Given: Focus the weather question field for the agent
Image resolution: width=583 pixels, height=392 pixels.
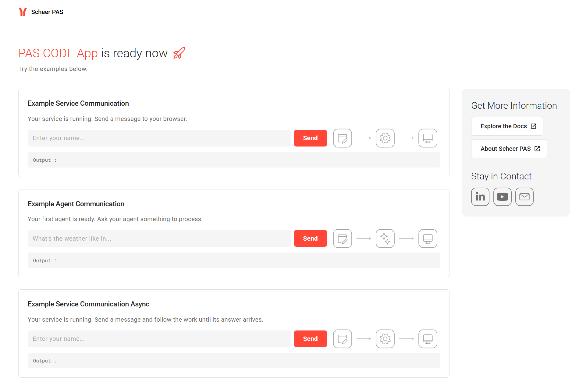Looking at the screenshot, I should pos(159,238).
